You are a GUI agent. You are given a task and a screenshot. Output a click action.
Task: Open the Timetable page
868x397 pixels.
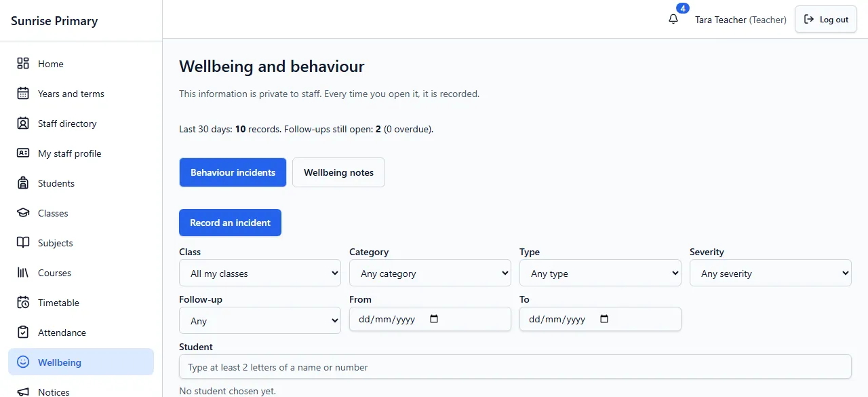point(81,302)
